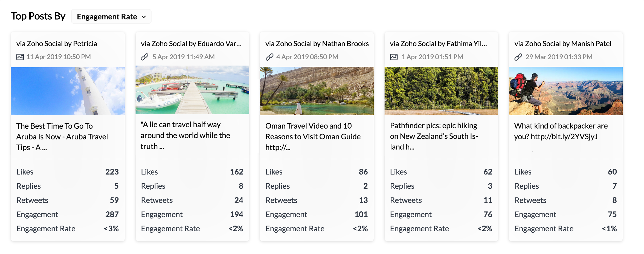Click the 'A lie can travel' post text
Viewport: 644px width, 254px height.
pyautogui.click(x=185, y=135)
